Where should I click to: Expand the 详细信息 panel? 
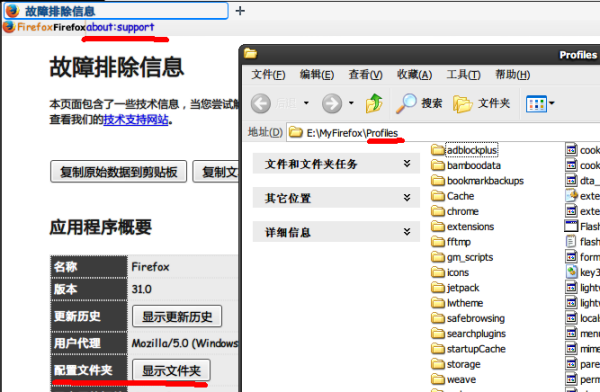pyautogui.click(x=336, y=232)
